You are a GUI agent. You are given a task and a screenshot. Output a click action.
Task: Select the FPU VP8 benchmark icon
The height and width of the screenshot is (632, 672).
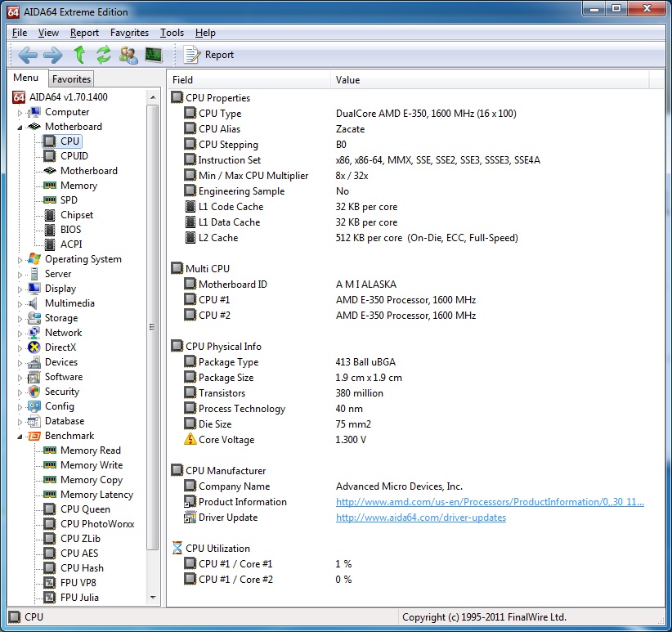coord(50,583)
